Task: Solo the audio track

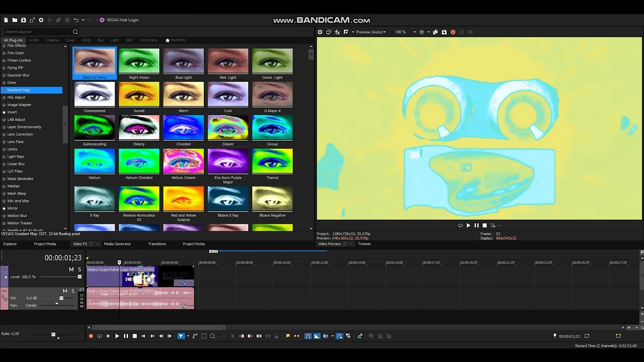Action: [73, 291]
